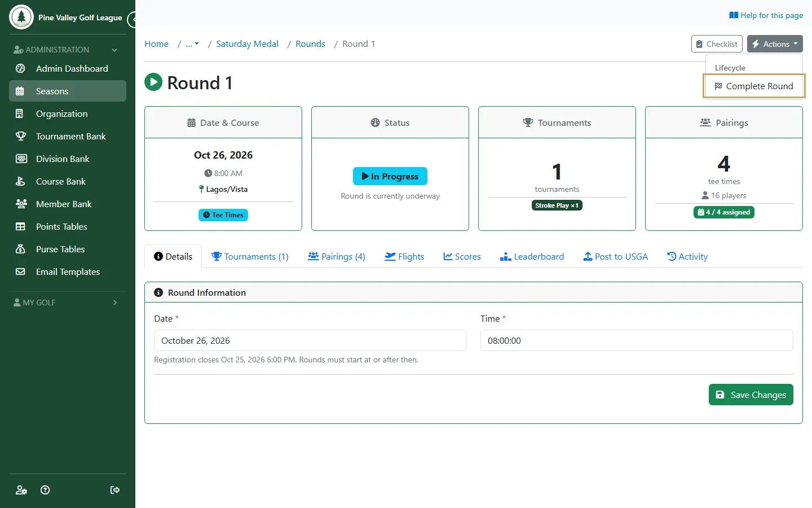Viewport: 812px width, 508px height.
Task: Open the Post to USGA tab
Action: point(615,256)
